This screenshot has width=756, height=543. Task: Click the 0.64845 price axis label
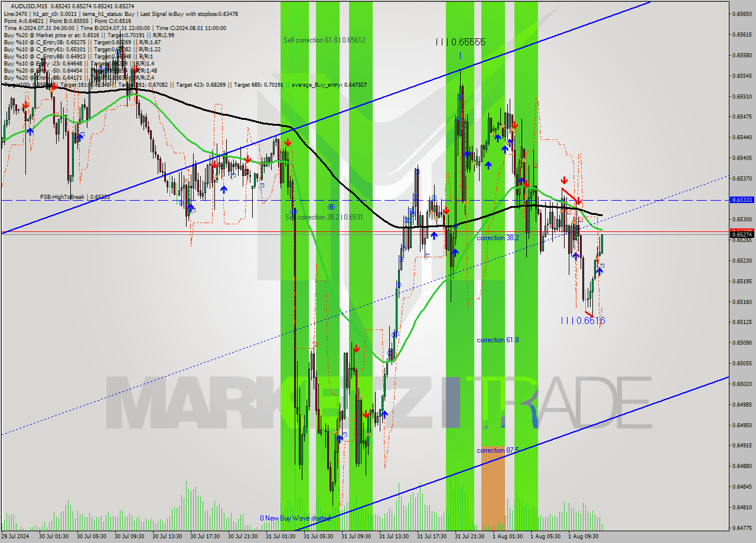pos(742,486)
